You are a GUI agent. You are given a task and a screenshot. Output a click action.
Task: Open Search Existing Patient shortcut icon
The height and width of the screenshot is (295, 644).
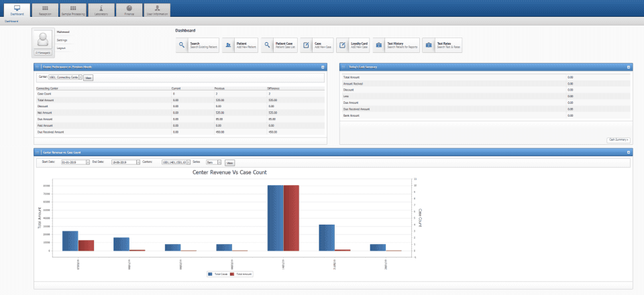[182, 45]
